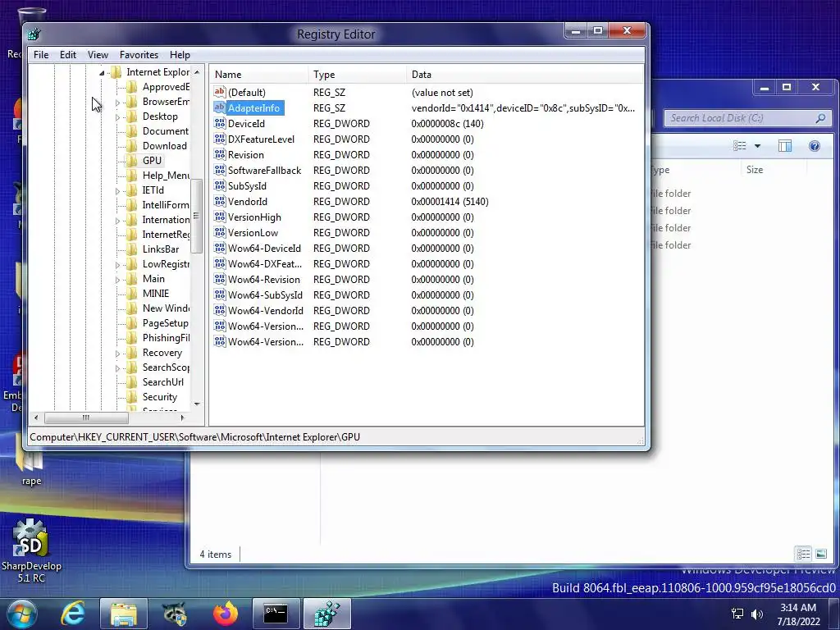840x630 pixels.
Task: Launch Internet Explorer from taskbar
Action: pyautogui.click(x=73, y=614)
